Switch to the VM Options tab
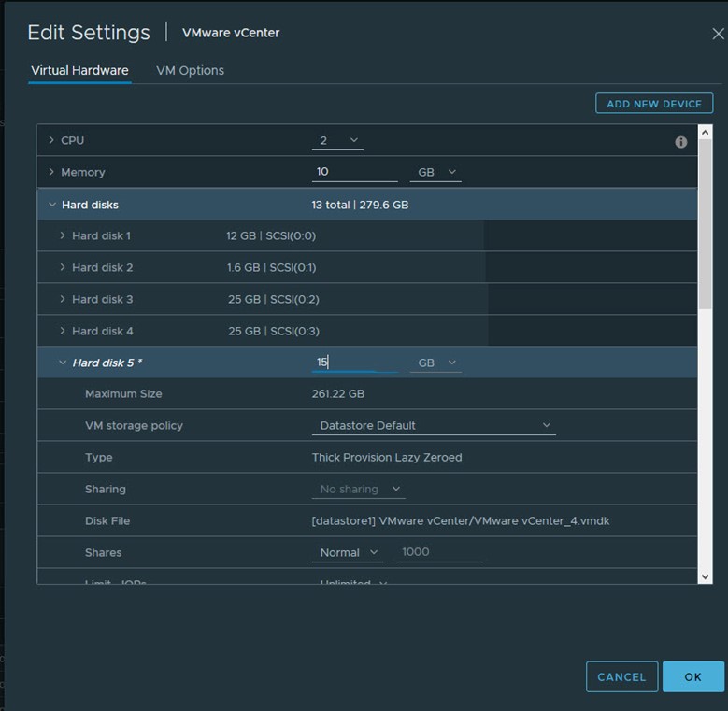 190,70
